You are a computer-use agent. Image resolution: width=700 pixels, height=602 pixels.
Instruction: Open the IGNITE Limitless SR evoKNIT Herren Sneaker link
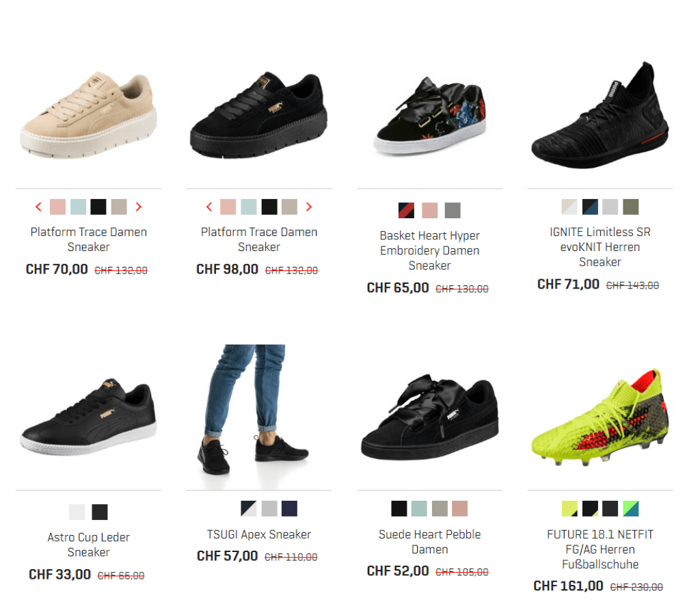click(x=600, y=247)
